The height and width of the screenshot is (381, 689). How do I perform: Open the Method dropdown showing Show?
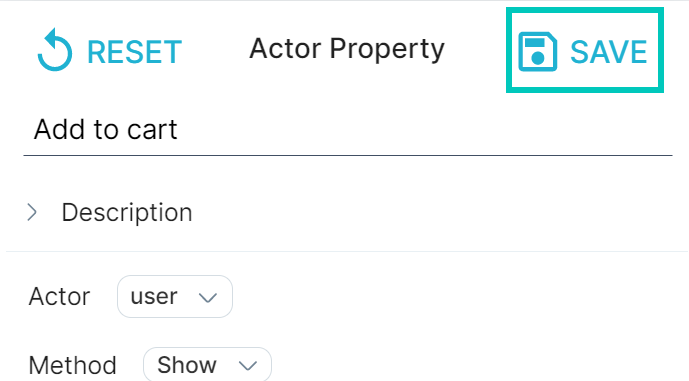click(207, 365)
